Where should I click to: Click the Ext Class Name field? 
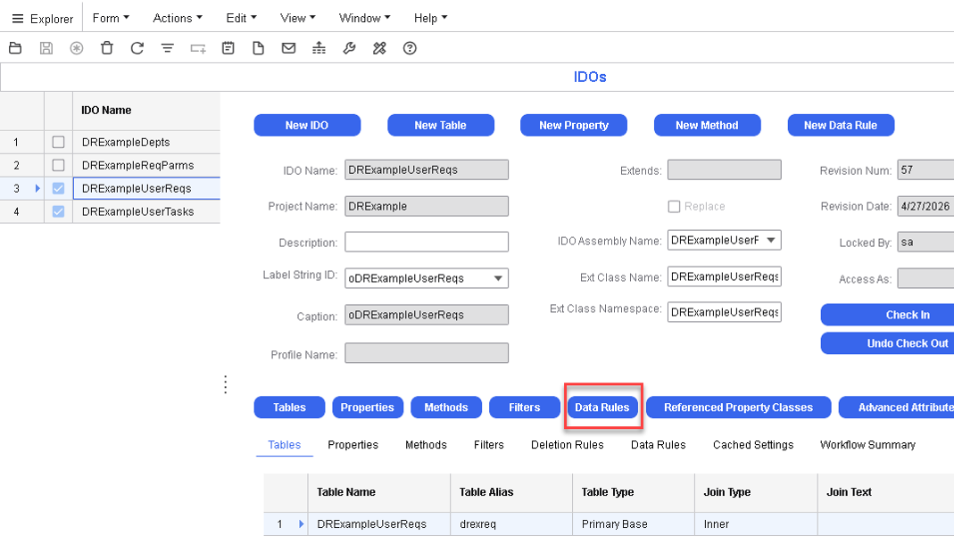click(724, 276)
